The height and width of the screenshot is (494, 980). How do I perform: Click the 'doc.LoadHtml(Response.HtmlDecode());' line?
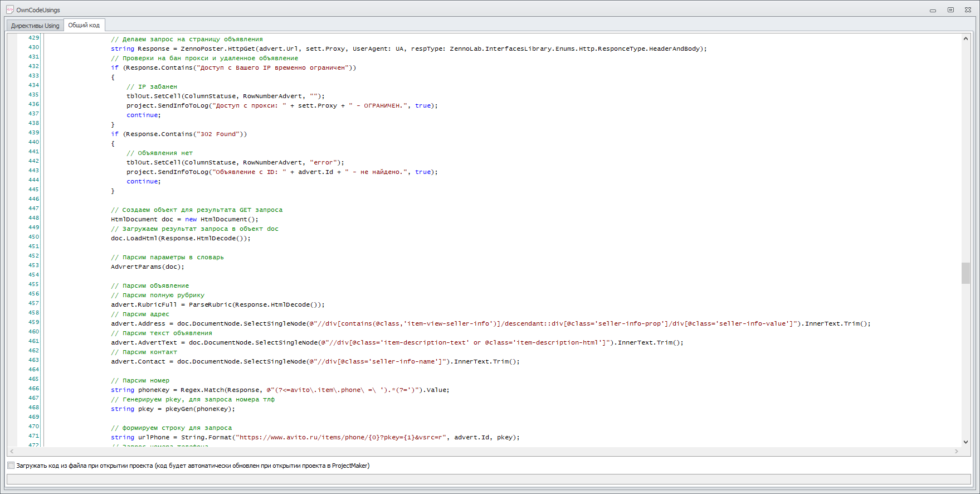[181, 239]
